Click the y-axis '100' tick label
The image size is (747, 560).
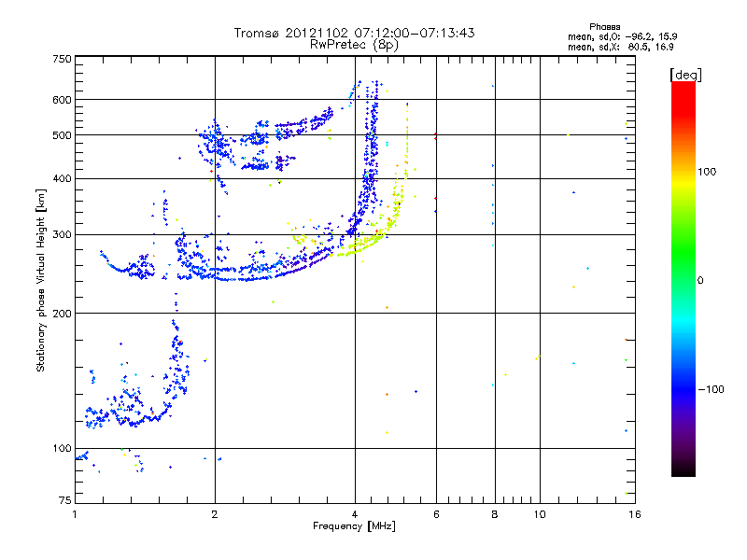[x=62, y=448]
